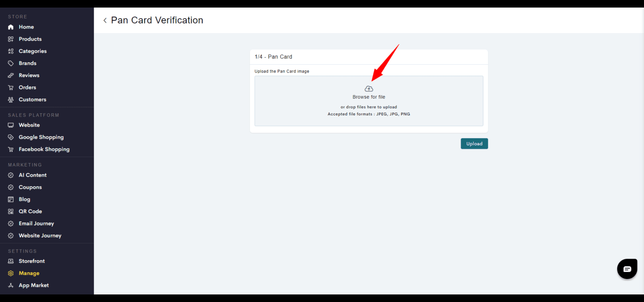Click the Products grid icon
Viewport: 644px width, 302px height.
click(x=11, y=39)
